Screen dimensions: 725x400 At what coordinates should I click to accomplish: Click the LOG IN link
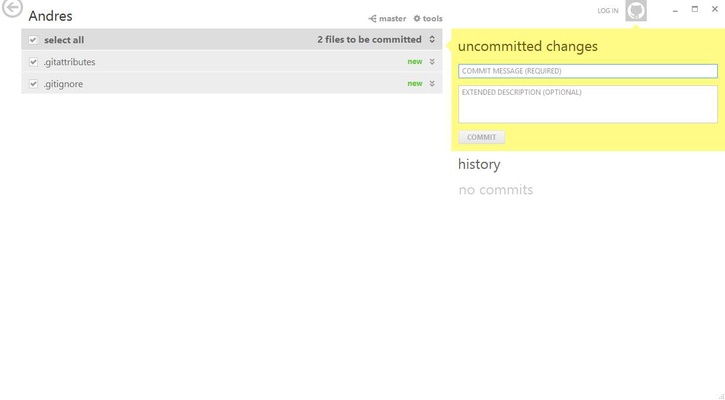608,11
